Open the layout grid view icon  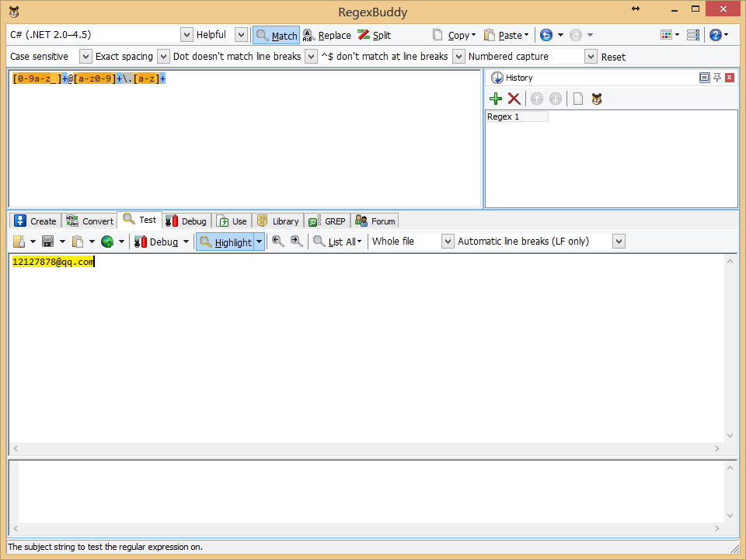[667, 35]
